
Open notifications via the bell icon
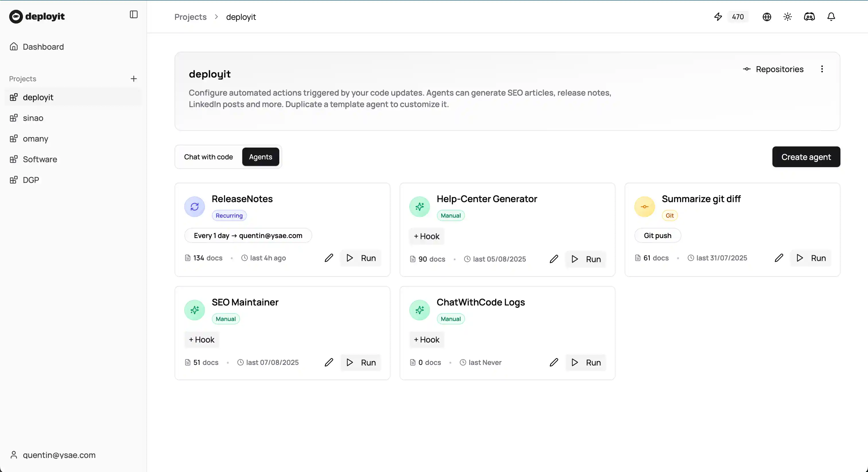point(831,17)
